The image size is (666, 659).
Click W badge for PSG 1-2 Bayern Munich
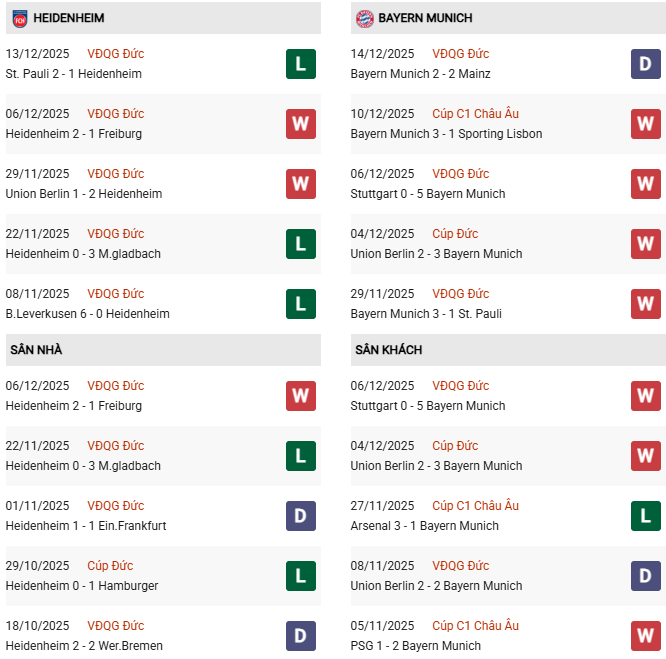click(x=645, y=636)
